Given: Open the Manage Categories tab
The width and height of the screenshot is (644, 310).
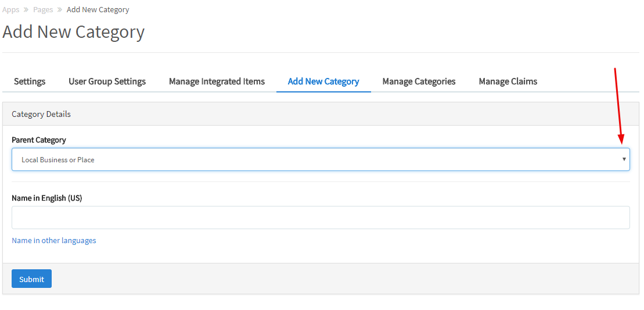Looking at the screenshot, I should coord(419,81).
